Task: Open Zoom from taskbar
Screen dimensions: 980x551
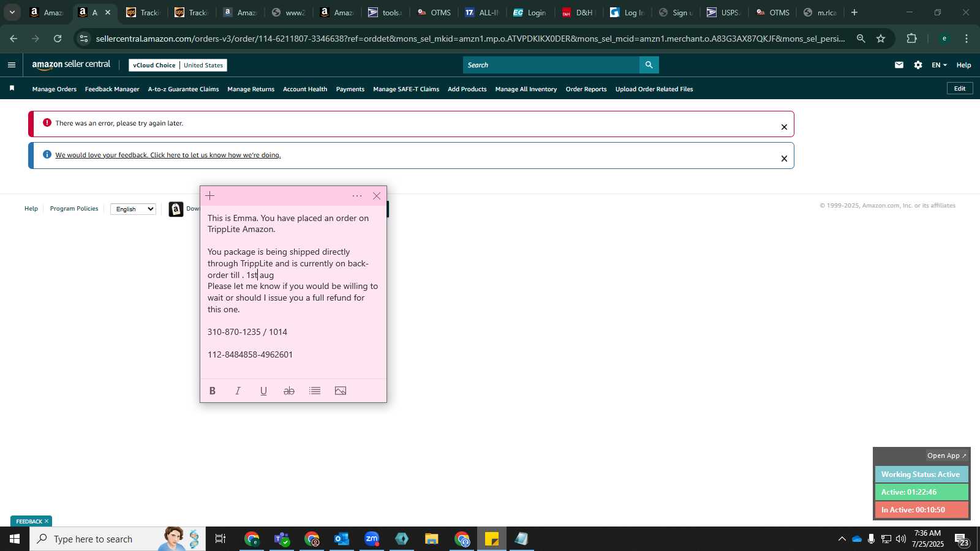Action: (x=372, y=539)
